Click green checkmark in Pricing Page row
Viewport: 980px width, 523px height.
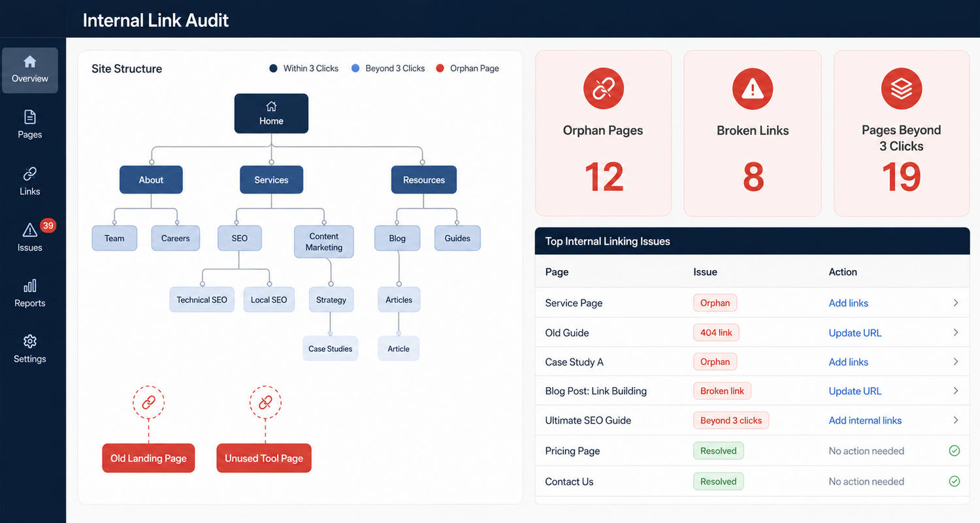pos(955,450)
